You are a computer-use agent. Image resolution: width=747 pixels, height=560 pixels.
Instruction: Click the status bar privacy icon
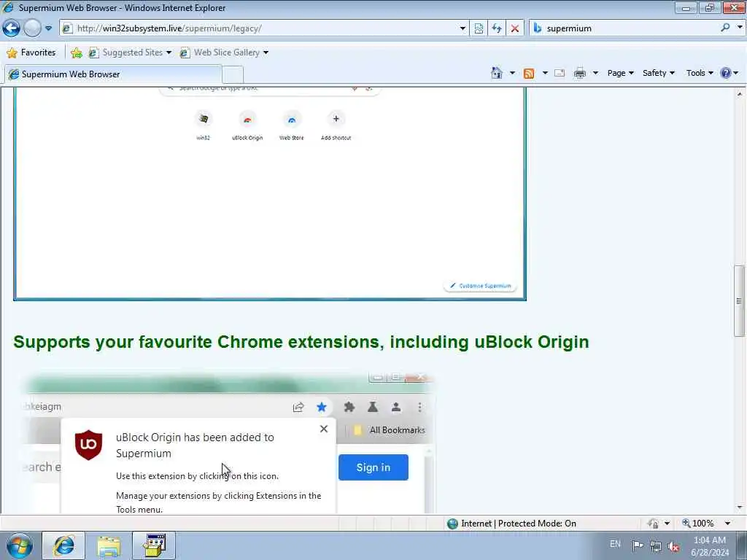653,524
